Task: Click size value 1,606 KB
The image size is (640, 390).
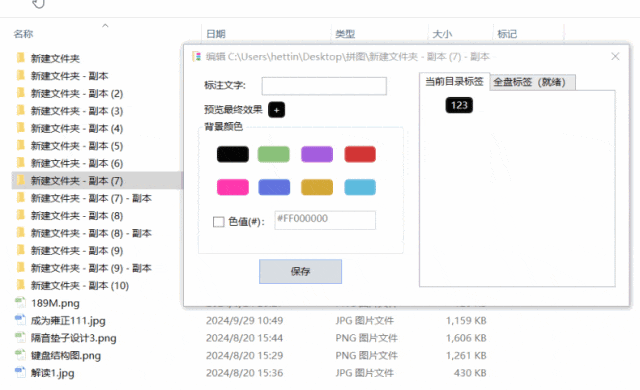Action: tap(466, 338)
